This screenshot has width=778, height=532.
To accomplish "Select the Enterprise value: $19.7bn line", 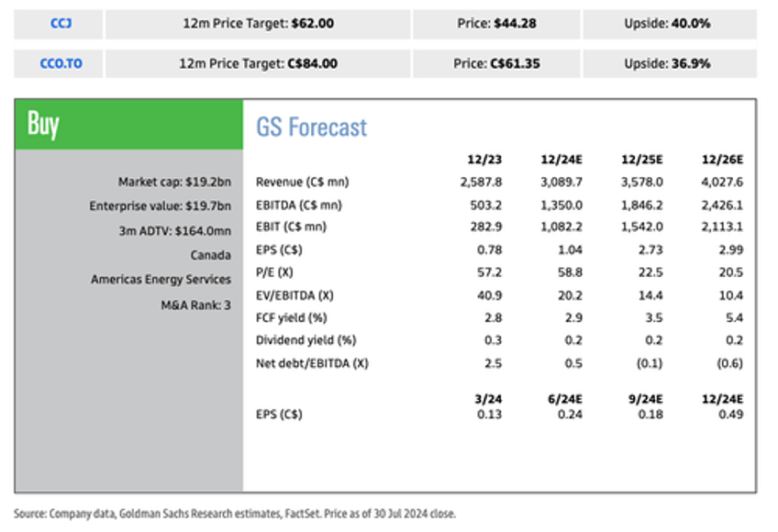I will click(161, 206).
